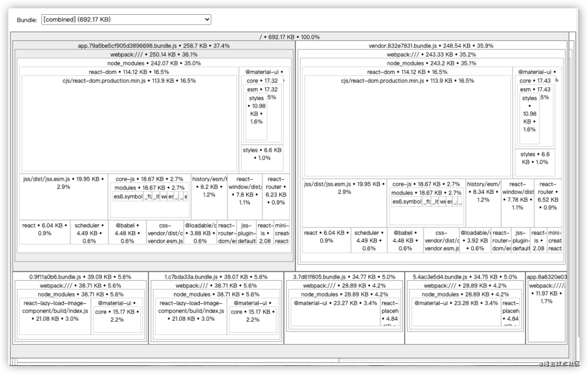Click scheduler 4.49 KB in app bundle
Viewport: 588px width, 374px height.
(89, 232)
